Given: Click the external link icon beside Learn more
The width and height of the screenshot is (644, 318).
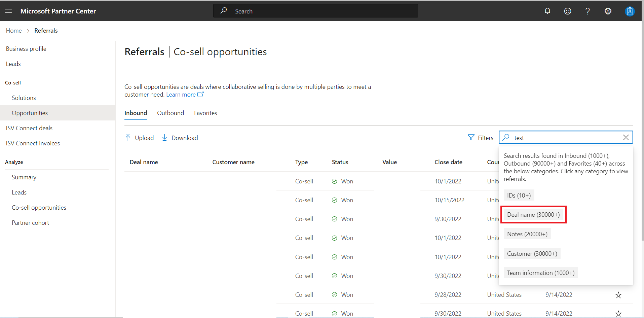Looking at the screenshot, I should [200, 94].
